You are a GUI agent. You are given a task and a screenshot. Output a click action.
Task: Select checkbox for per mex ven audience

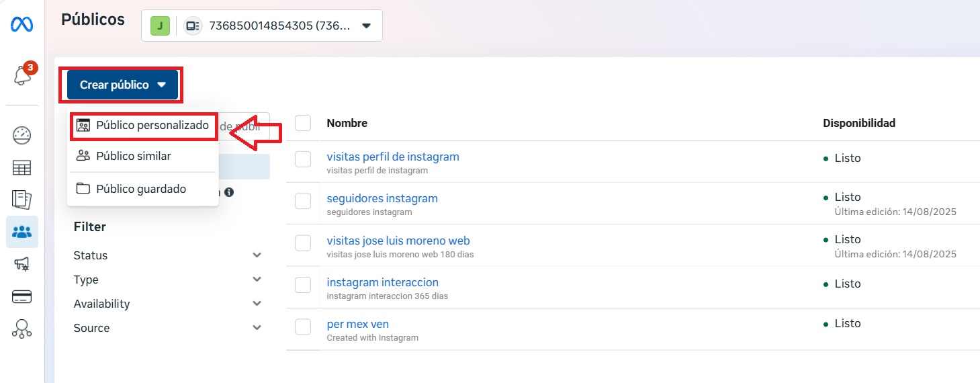coord(303,327)
